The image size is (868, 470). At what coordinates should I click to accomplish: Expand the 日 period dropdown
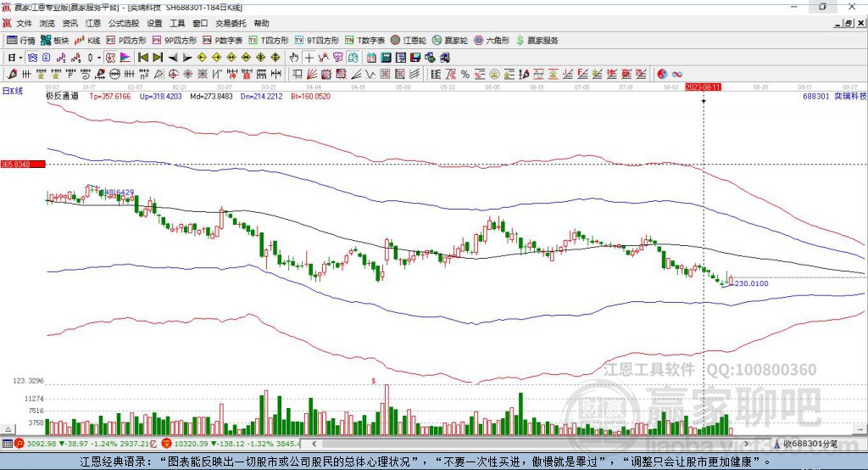20,58
